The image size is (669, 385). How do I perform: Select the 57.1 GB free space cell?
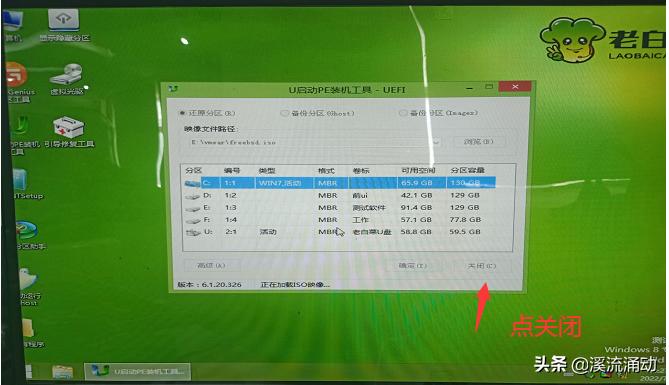coord(416,220)
